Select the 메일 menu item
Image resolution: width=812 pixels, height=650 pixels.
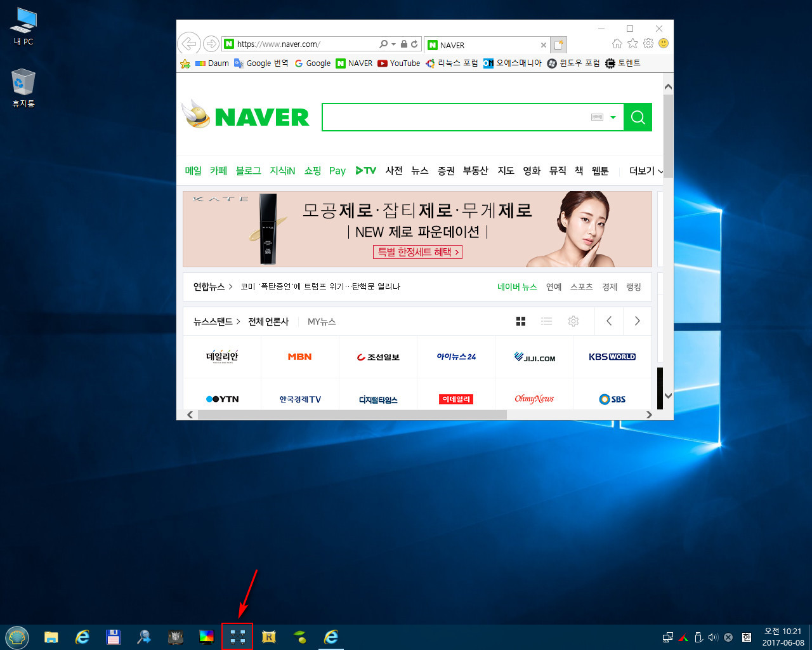(193, 171)
